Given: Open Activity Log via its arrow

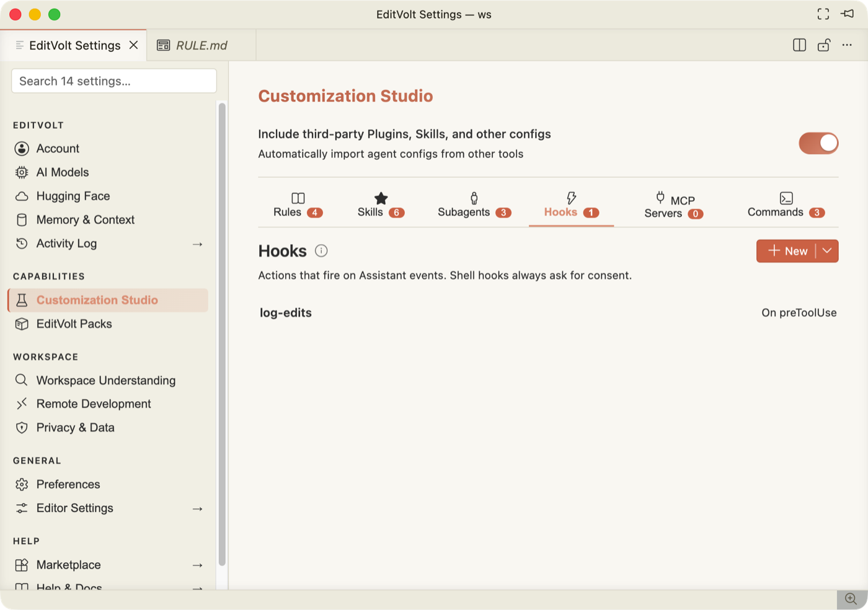Looking at the screenshot, I should [x=198, y=244].
